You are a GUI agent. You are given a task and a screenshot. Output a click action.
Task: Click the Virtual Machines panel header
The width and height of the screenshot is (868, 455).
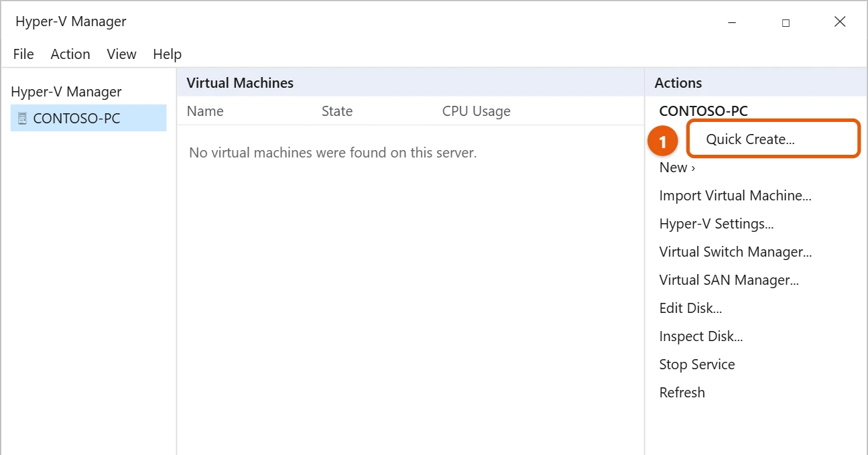410,83
